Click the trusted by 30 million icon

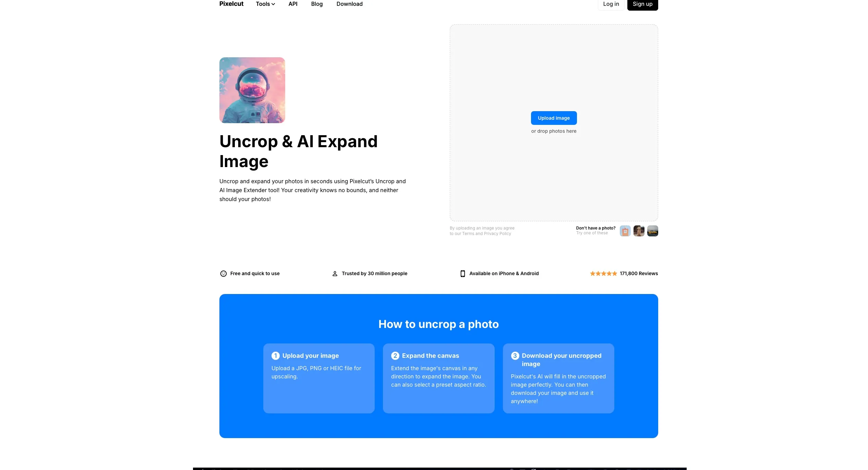[x=335, y=273]
